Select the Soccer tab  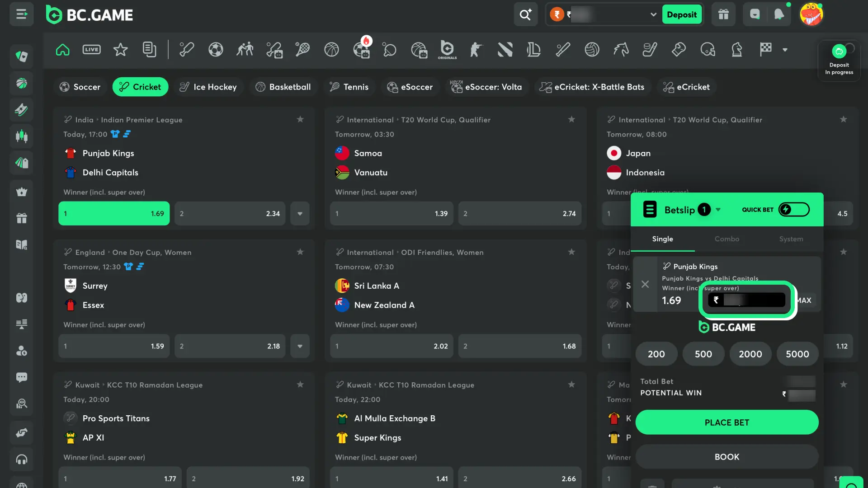pos(80,87)
